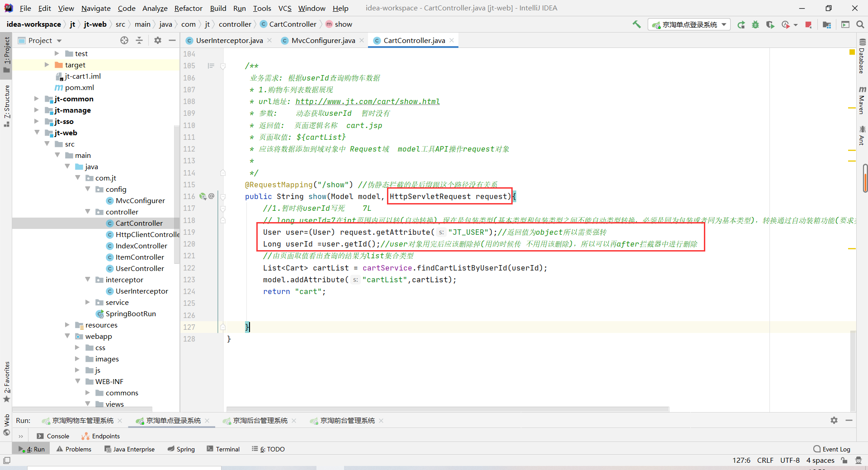Expand the resources folder
Viewport: 868px width, 470px height.
pyautogui.click(x=67, y=325)
